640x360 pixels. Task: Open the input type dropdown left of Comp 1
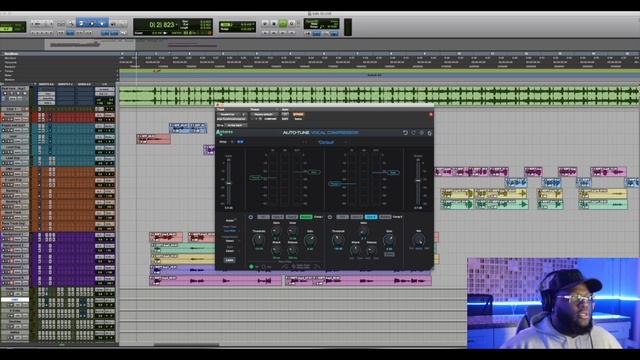230,231
